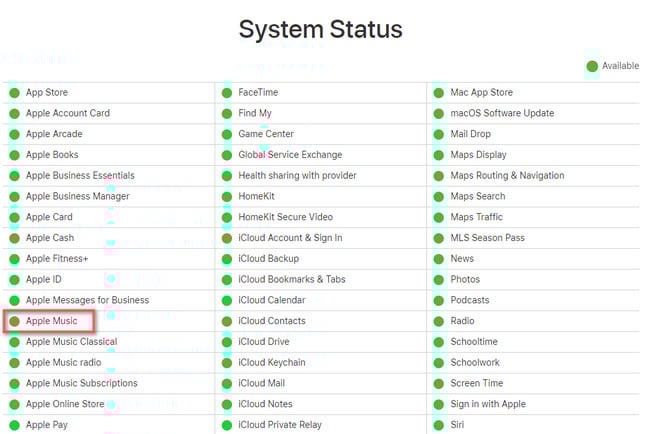
Task: Select iCloud Backup in the list
Action: 269,259
